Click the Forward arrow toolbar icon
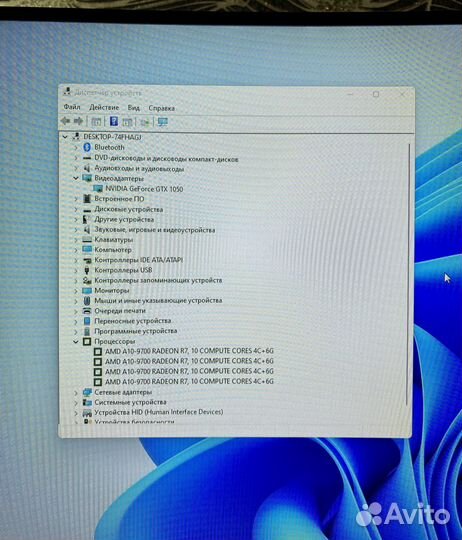 (78, 121)
